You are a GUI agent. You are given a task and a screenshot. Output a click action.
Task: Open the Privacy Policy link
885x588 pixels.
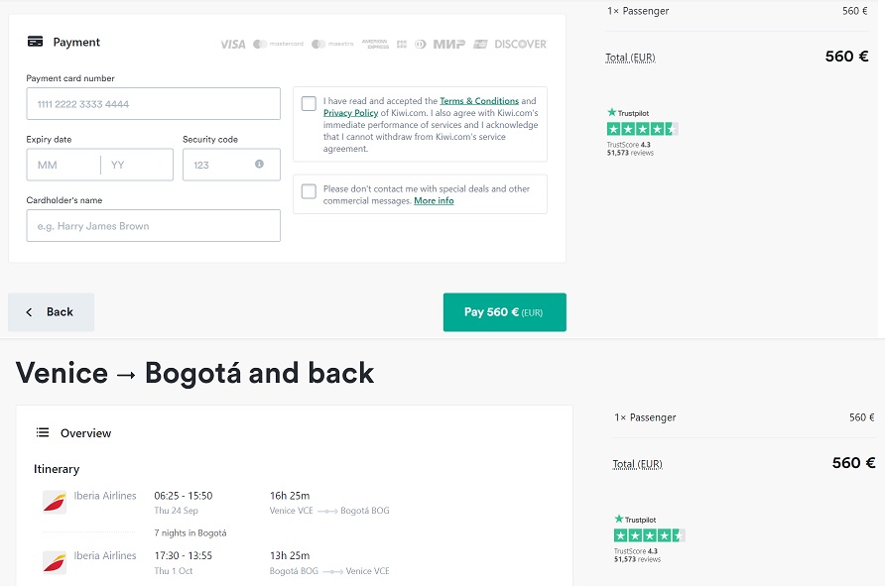coord(350,113)
